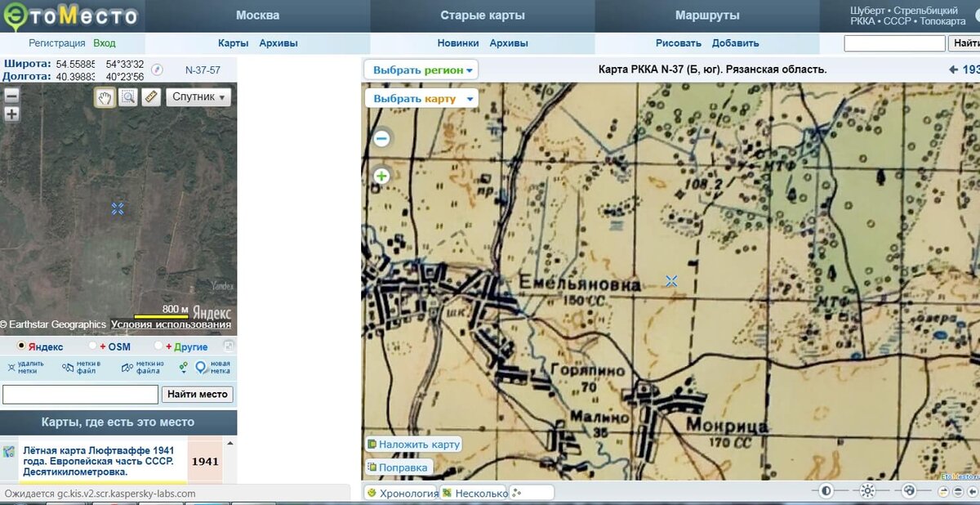
Task: Activate the magnifier zoom-area tool
Action: click(128, 97)
